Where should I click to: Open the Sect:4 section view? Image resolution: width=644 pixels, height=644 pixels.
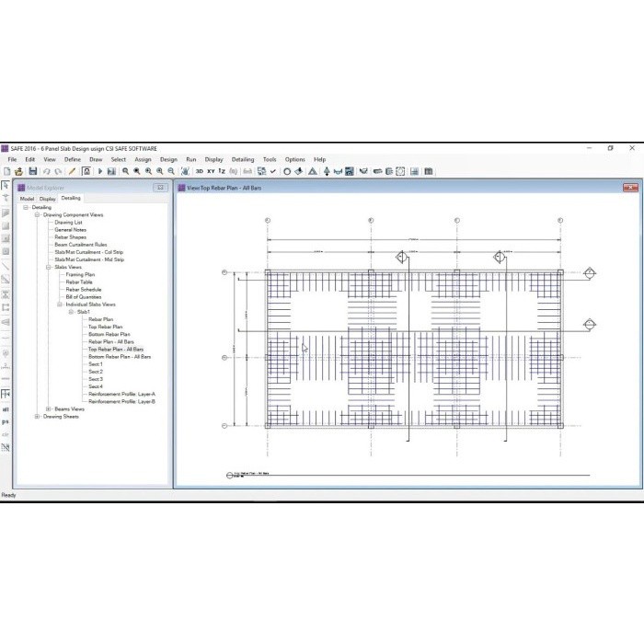click(x=96, y=386)
